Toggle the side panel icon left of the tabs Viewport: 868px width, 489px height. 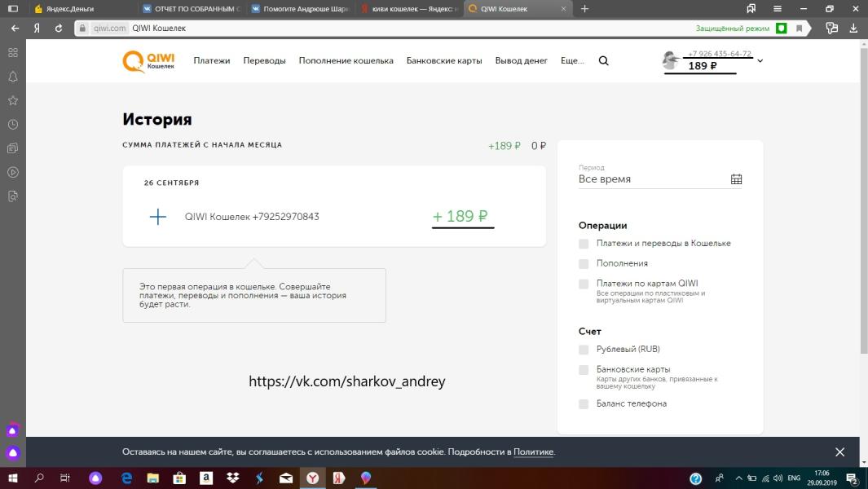click(13, 9)
